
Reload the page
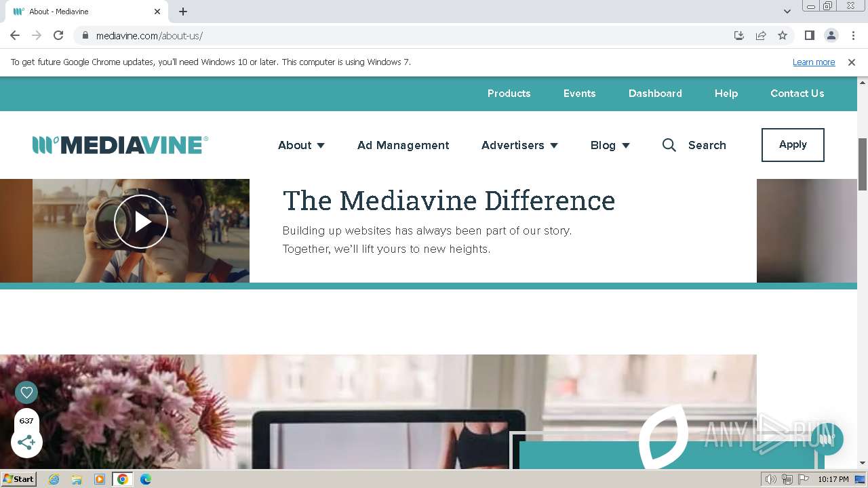(x=58, y=35)
